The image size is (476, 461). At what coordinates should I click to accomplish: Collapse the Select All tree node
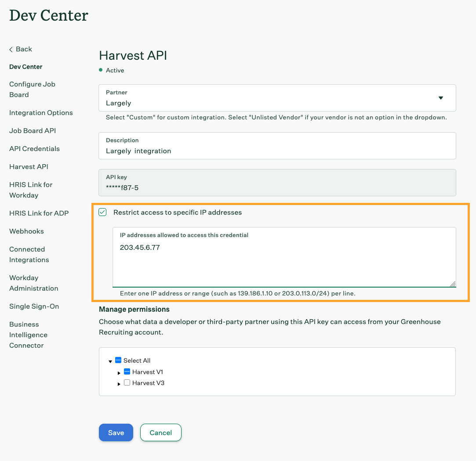[x=110, y=361]
